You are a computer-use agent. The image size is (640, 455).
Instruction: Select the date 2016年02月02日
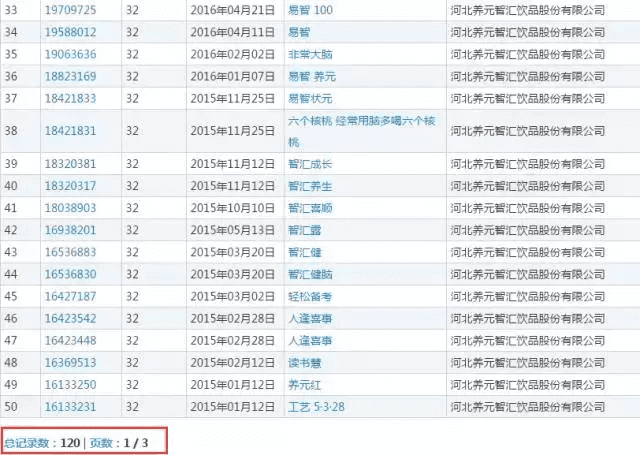(x=233, y=54)
